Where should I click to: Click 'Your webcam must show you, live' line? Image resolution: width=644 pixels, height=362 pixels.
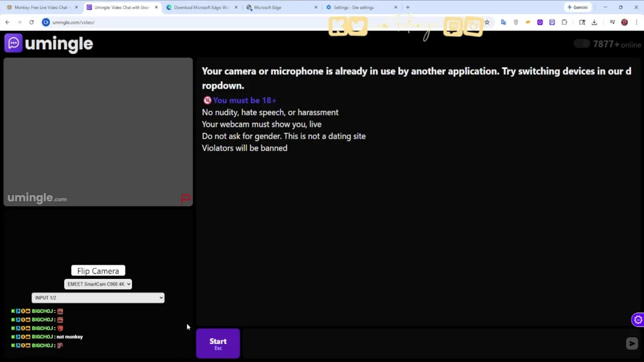[x=262, y=124]
